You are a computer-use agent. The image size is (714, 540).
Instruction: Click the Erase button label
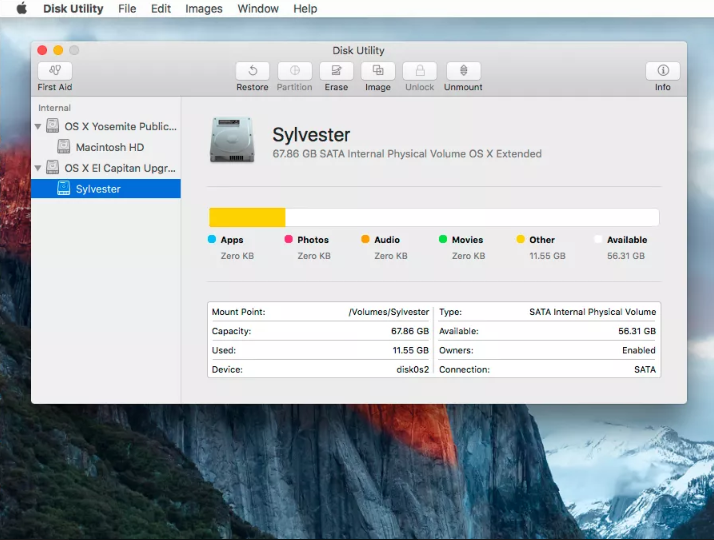pos(336,87)
